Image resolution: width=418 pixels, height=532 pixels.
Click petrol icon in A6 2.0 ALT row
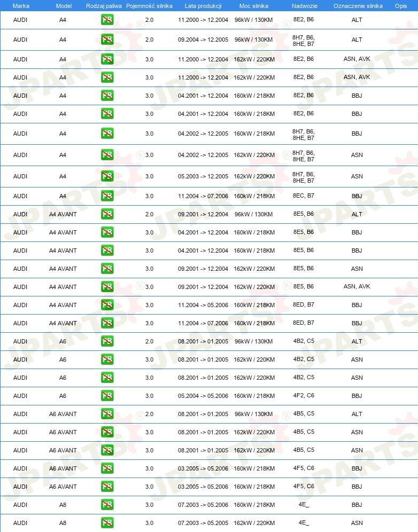coord(107,341)
